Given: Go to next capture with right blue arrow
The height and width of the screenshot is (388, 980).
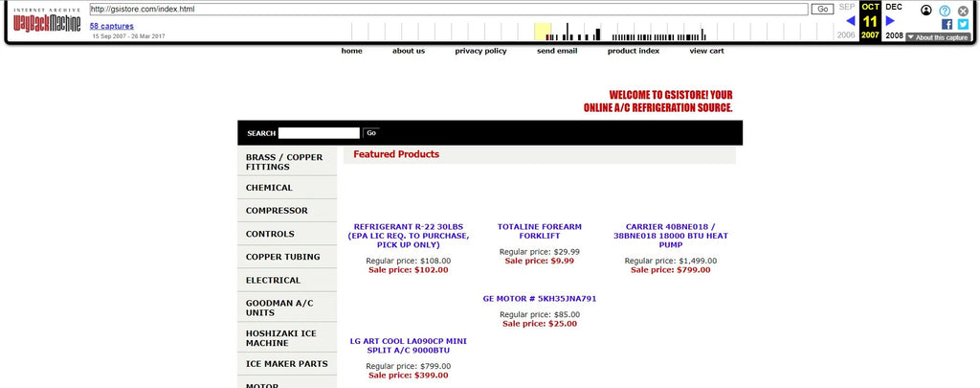Looking at the screenshot, I should [890, 21].
